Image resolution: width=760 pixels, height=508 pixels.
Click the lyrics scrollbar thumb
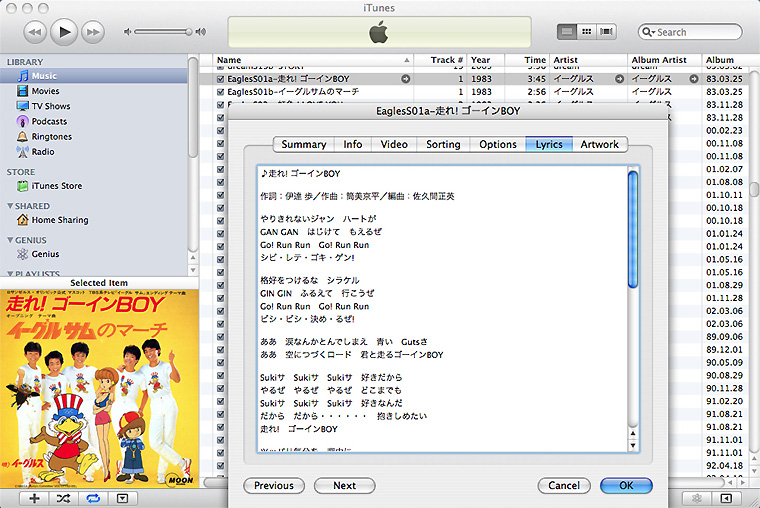(x=633, y=229)
